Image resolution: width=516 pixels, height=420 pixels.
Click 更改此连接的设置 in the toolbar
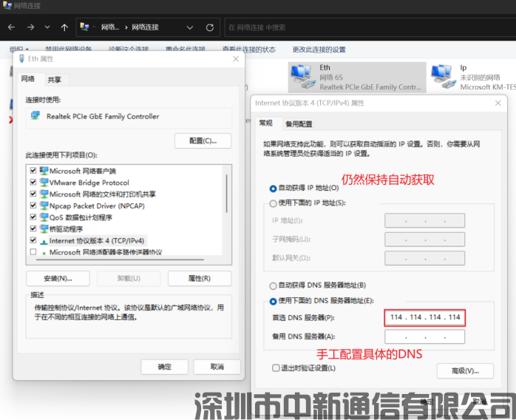pos(319,50)
